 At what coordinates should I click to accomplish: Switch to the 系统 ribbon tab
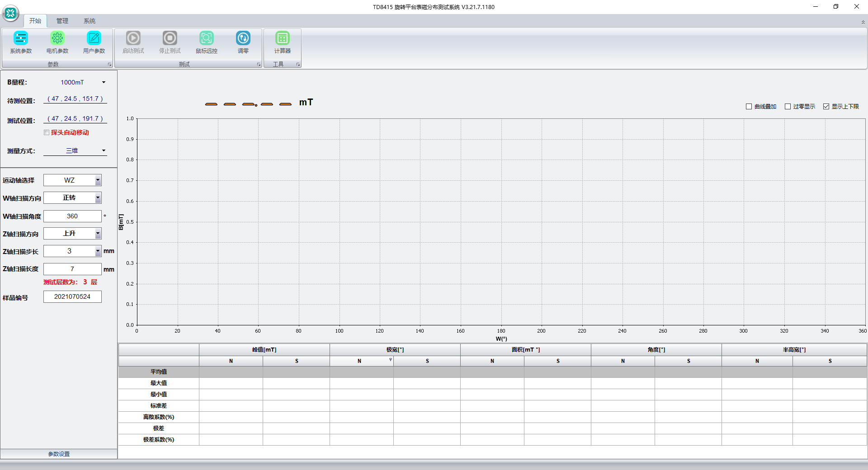90,21
